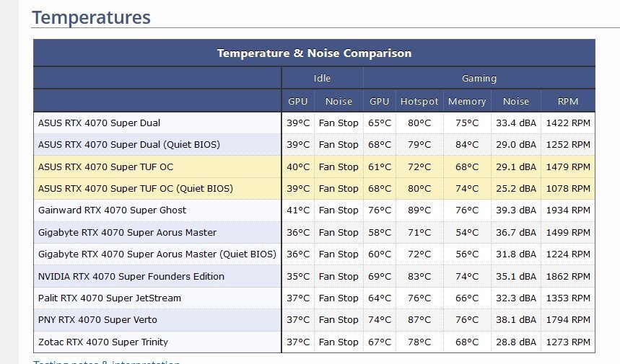This screenshot has height=364, width=620.
Task: Click the Hotspot column header
Action: 419,102
